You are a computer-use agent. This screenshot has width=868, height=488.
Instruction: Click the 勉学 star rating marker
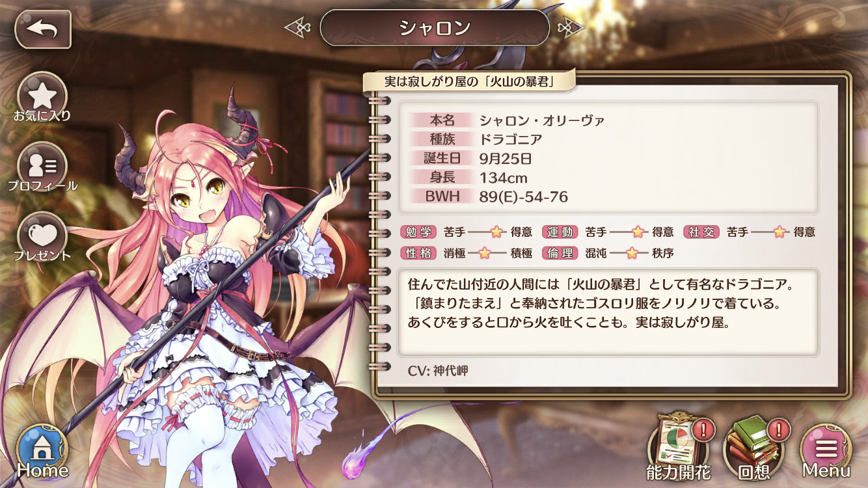tap(496, 232)
